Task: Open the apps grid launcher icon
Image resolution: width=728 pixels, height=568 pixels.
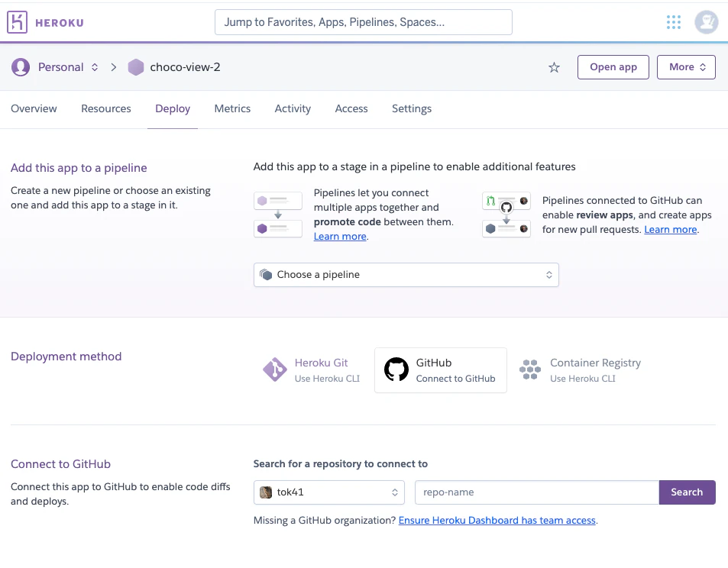Action: pyautogui.click(x=673, y=22)
